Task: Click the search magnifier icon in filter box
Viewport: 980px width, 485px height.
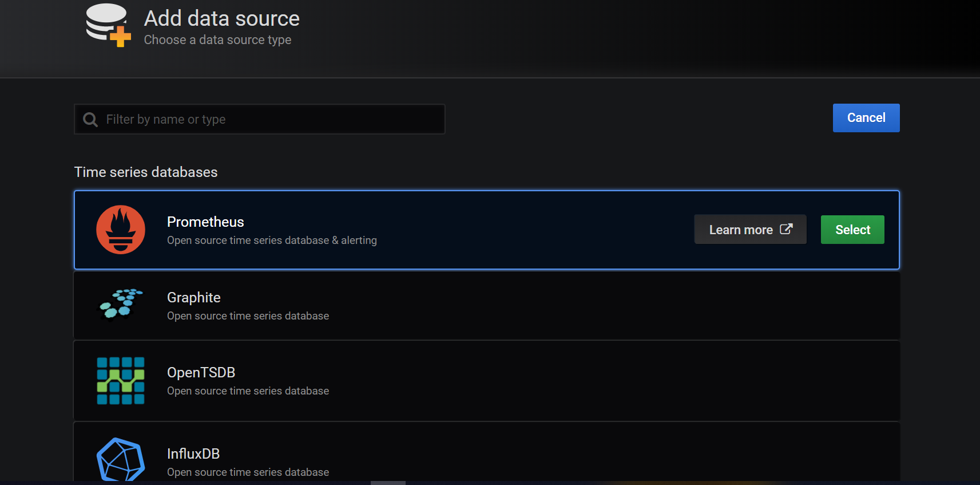Action: 90,119
